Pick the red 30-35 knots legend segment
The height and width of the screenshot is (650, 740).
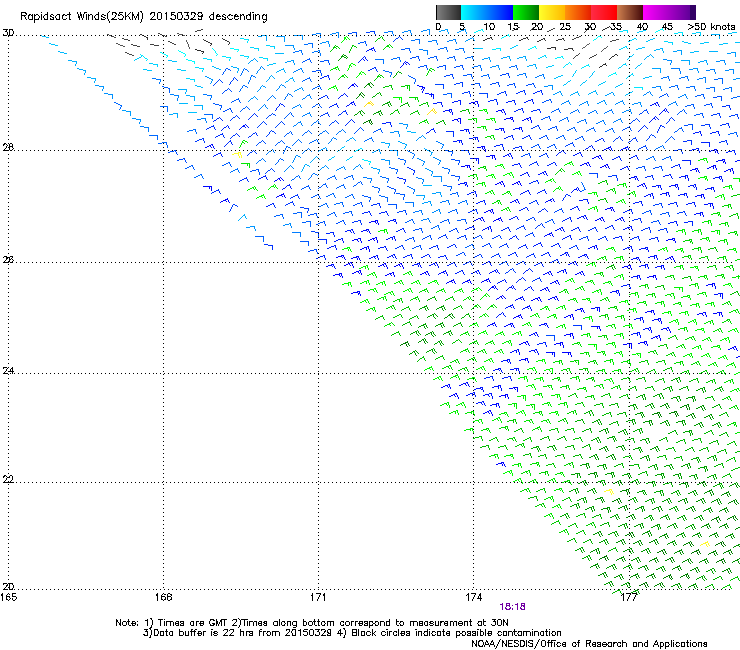tap(604, 12)
